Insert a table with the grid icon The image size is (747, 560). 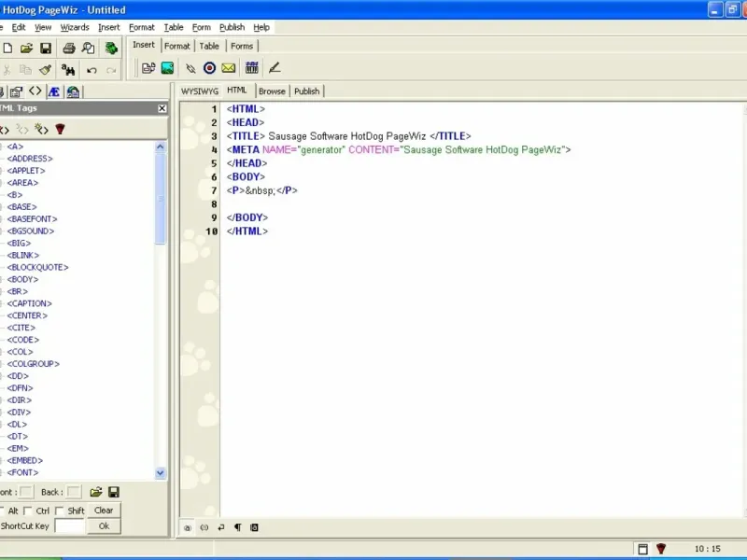coord(252,68)
